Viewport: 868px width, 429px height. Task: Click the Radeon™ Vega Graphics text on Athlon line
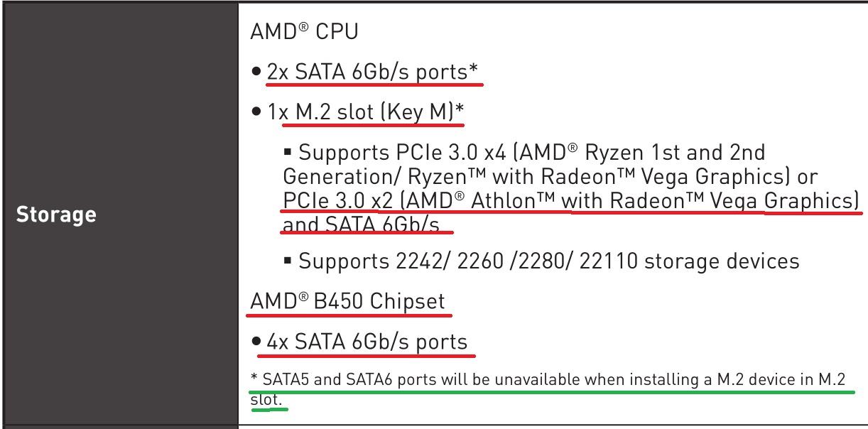[736, 202]
